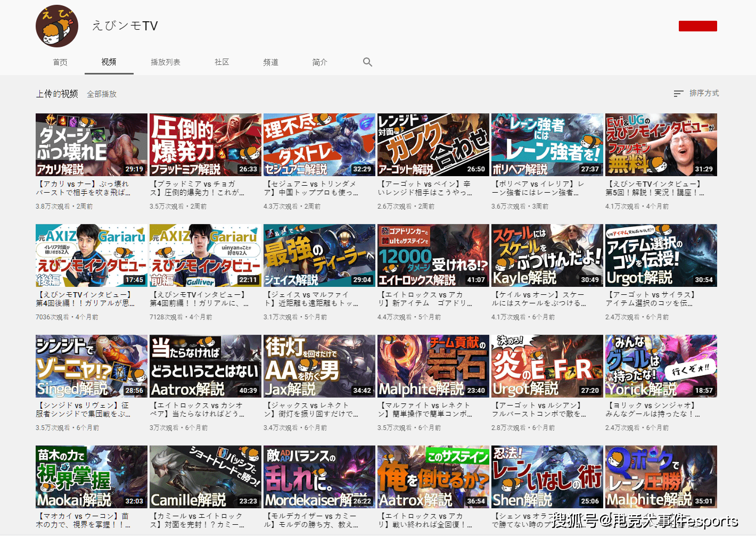Open the Yorick解説 video thumbnail
Image resolution: width=756 pixels, height=537 pixels.
pos(661,366)
